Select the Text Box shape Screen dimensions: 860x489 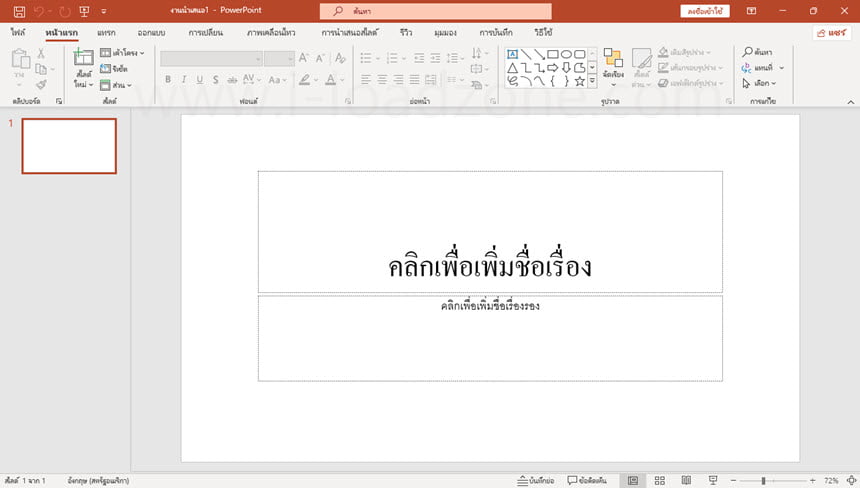[x=512, y=54]
